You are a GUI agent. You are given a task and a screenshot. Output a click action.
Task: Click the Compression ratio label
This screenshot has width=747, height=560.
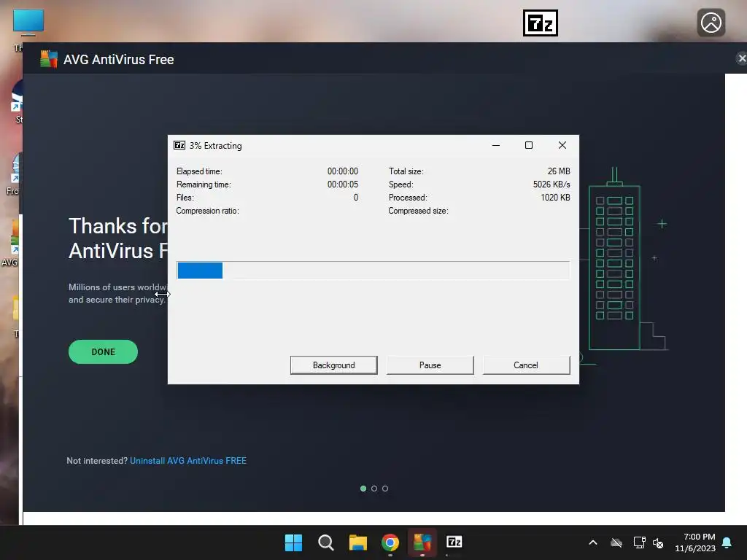(x=208, y=211)
